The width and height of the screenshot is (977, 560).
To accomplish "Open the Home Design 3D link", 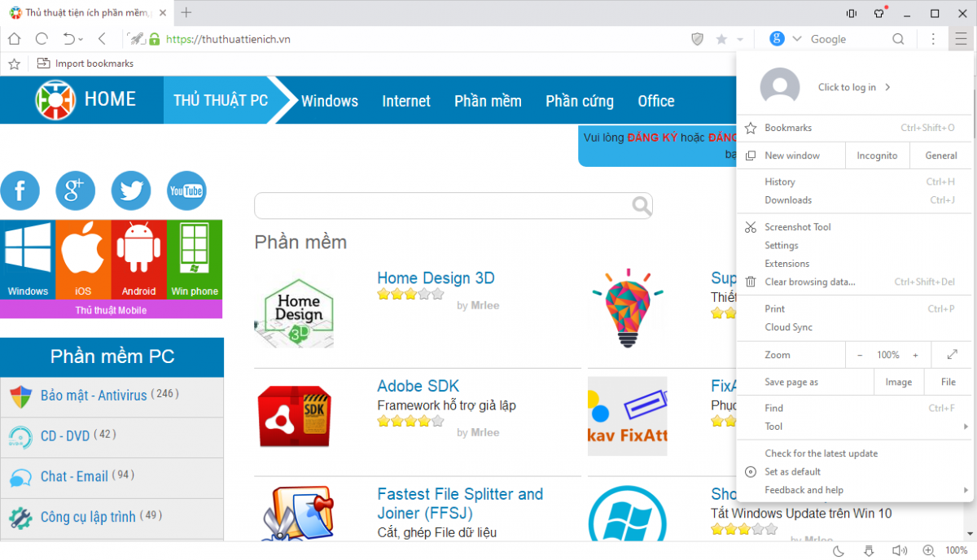I will click(436, 278).
